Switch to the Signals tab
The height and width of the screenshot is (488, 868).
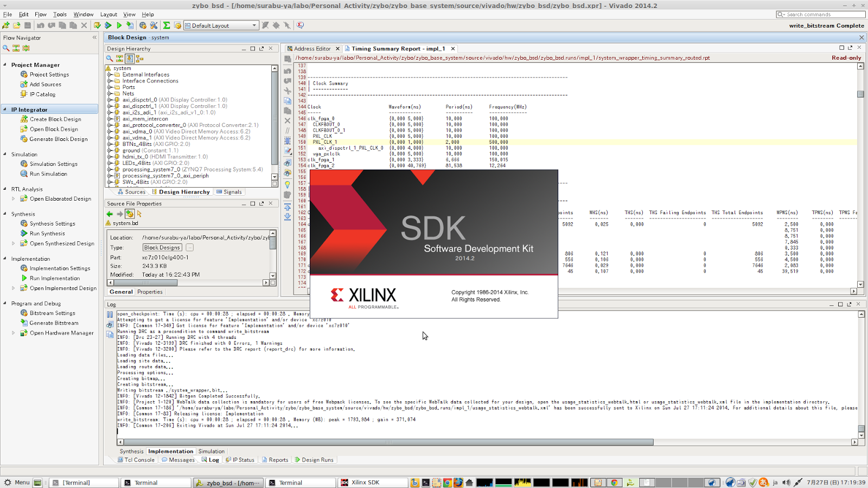(229, 192)
